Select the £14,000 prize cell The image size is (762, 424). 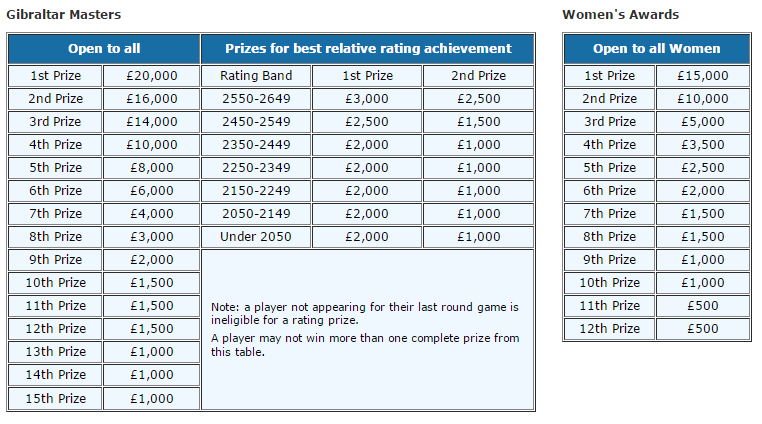click(153, 122)
